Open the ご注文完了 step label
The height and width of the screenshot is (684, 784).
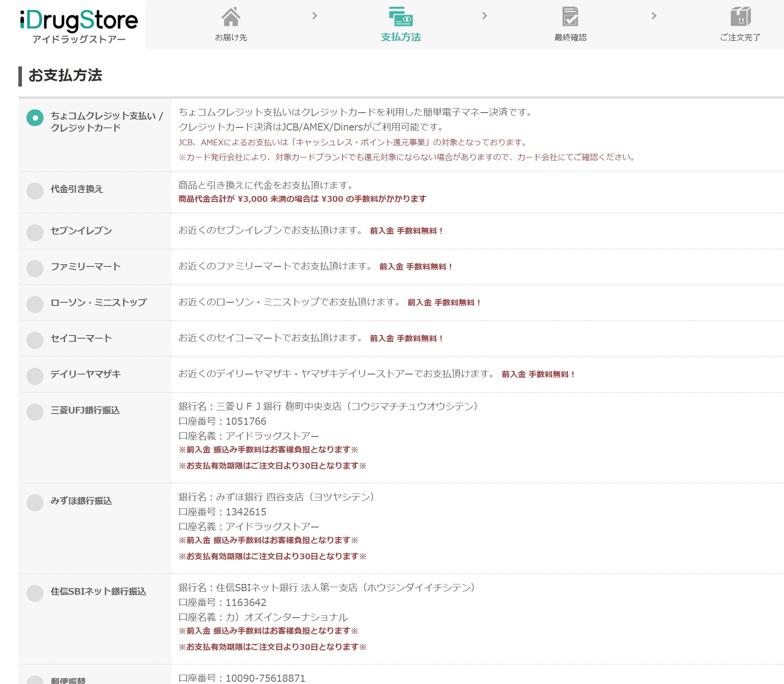(x=740, y=38)
